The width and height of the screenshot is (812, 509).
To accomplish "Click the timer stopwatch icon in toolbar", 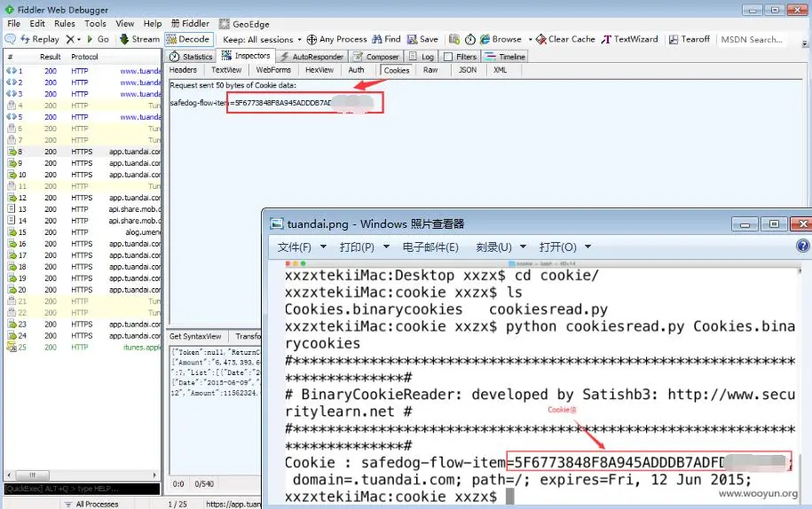I will pos(470,39).
